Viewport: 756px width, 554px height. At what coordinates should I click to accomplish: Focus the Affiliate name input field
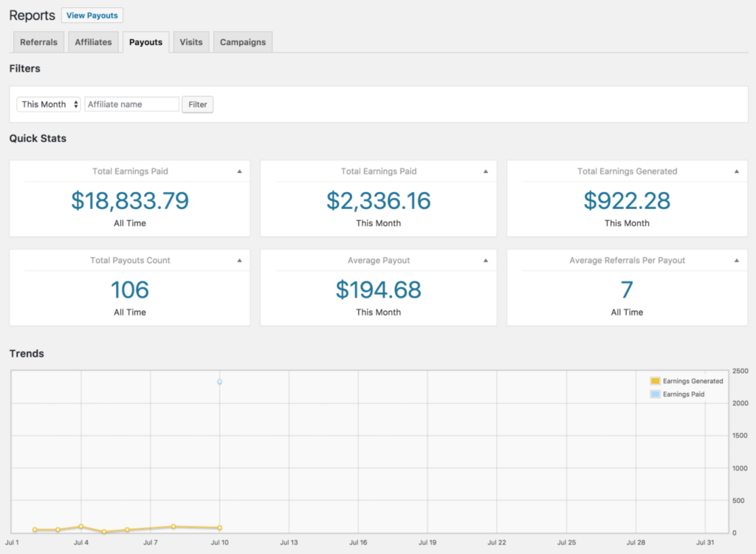[x=131, y=104]
